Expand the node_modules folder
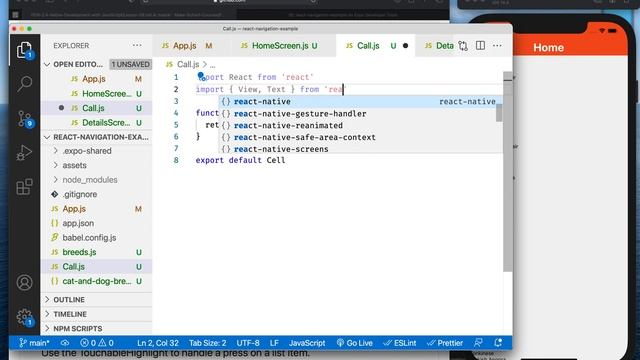Image resolution: width=640 pixels, height=360 pixels. 96,180
